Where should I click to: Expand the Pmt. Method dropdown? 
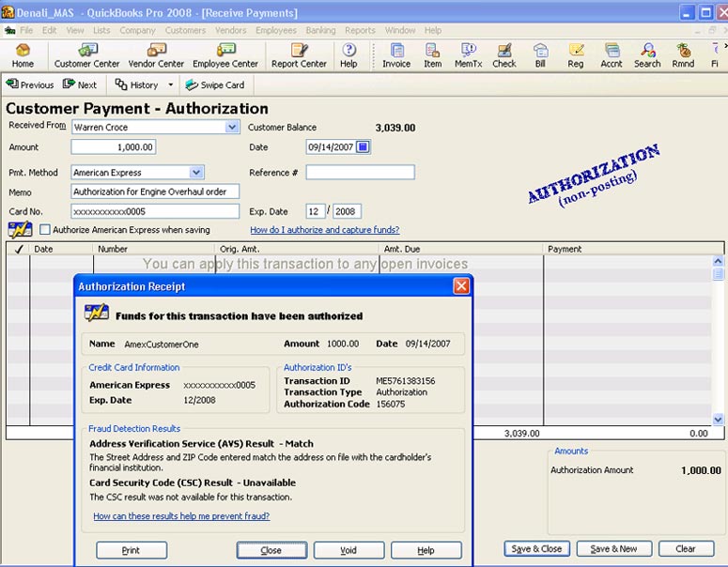196,172
